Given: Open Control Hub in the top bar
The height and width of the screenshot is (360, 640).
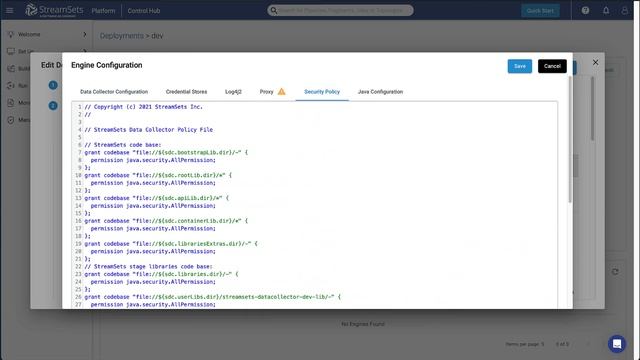Looking at the screenshot, I should [x=144, y=11].
